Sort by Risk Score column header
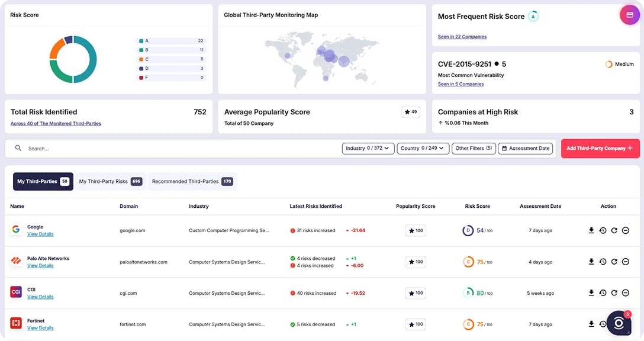 click(x=477, y=206)
